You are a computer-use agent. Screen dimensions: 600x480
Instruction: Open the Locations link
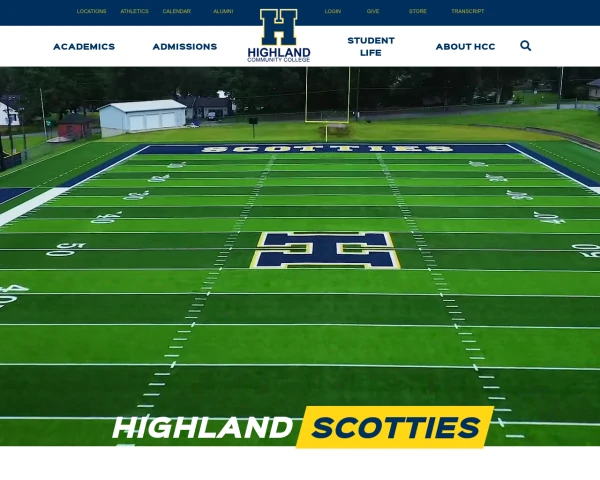coord(91,11)
